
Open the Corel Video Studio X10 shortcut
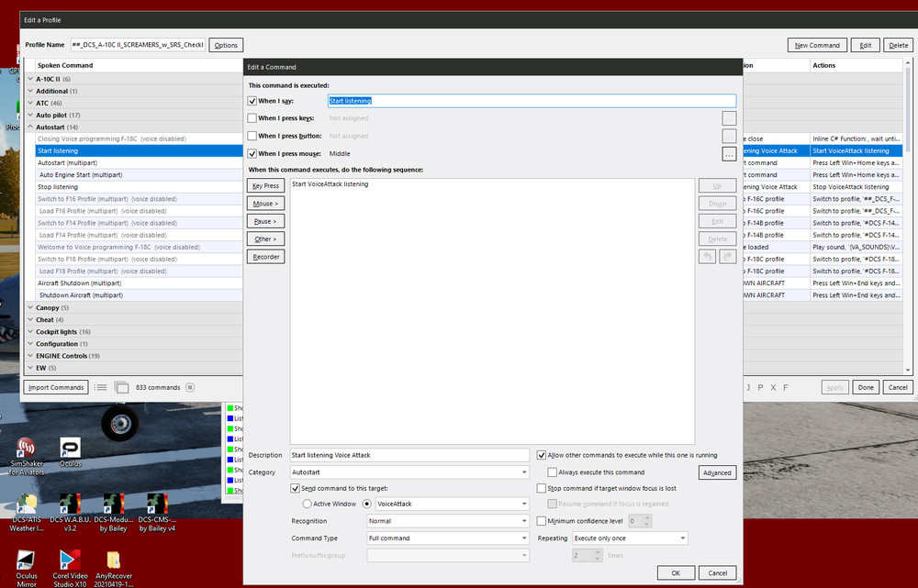click(70, 561)
